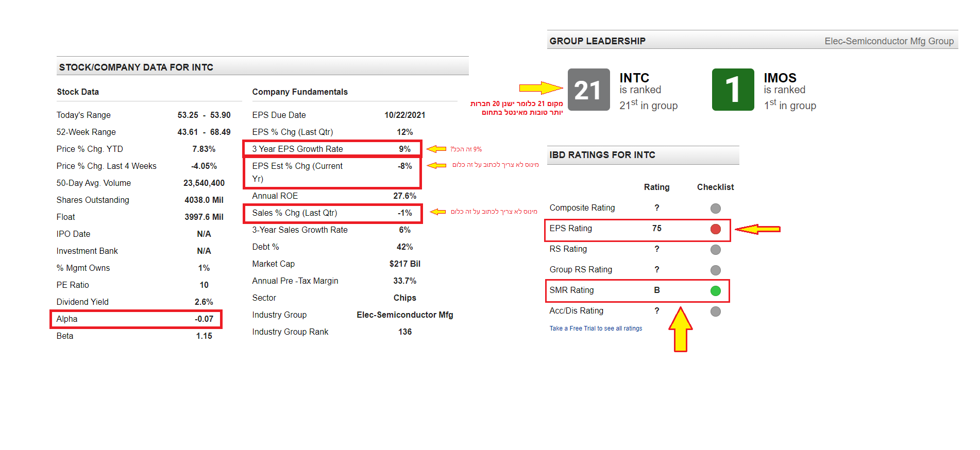Click the '3-Year Sales Growth Rate' label
The height and width of the screenshot is (450, 980).
tap(300, 230)
